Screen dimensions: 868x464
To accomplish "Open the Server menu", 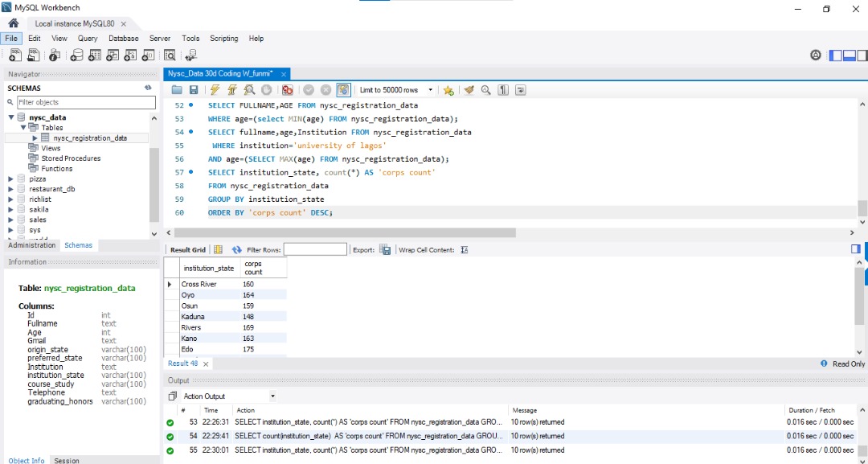I will click(160, 39).
